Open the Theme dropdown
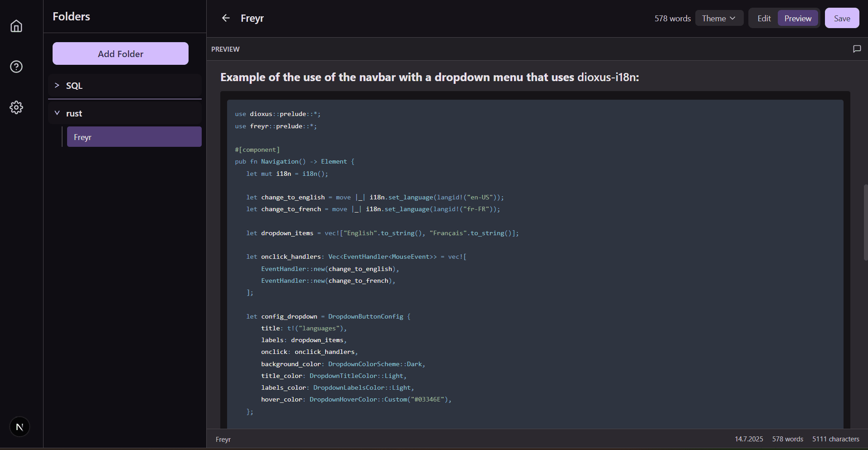 (x=719, y=18)
